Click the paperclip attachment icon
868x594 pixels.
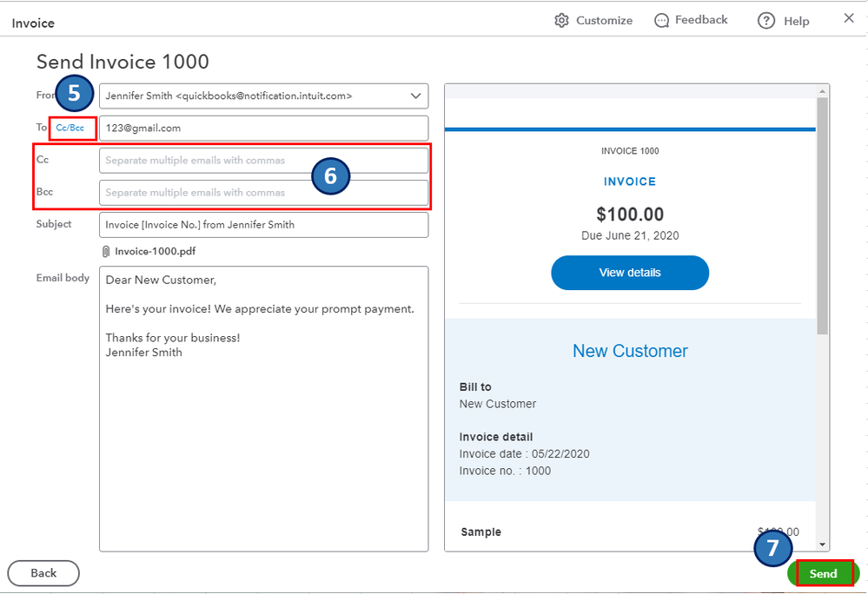click(x=106, y=251)
